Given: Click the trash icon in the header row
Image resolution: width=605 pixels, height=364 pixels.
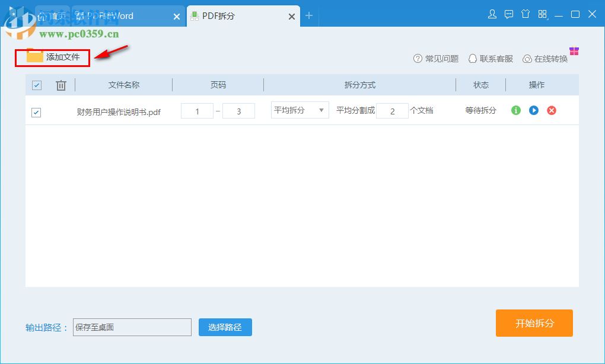Looking at the screenshot, I should tap(60, 85).
